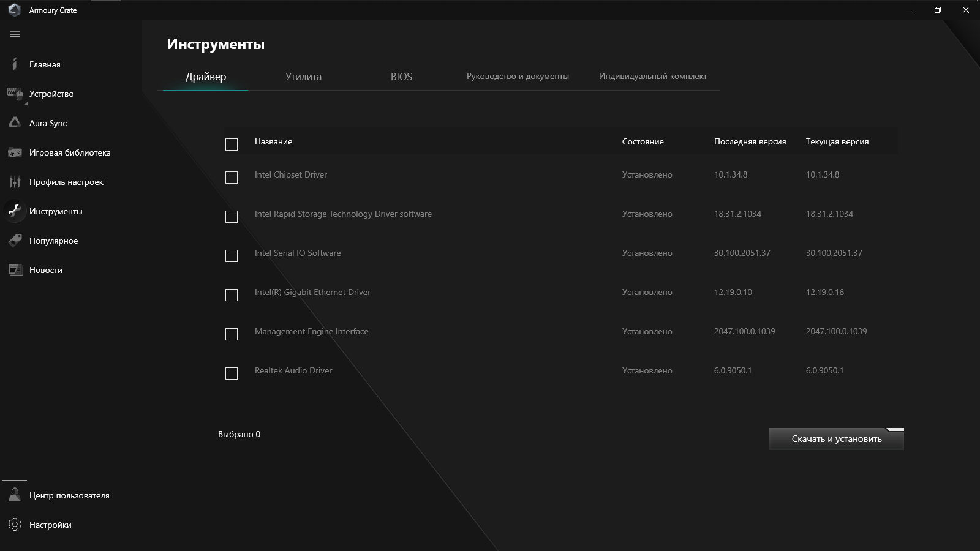Viewport: 980px width, 551px height.
Task: Open Центр пользователя label
Action: coord(69,495)
